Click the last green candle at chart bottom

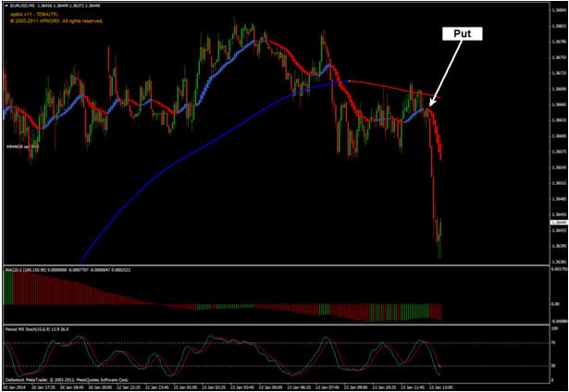[441, 233]
